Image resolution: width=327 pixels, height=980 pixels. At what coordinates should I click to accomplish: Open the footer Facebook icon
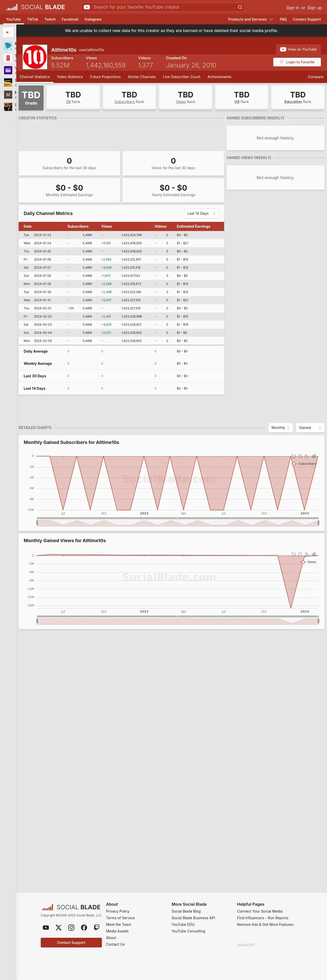pos(84,928)
